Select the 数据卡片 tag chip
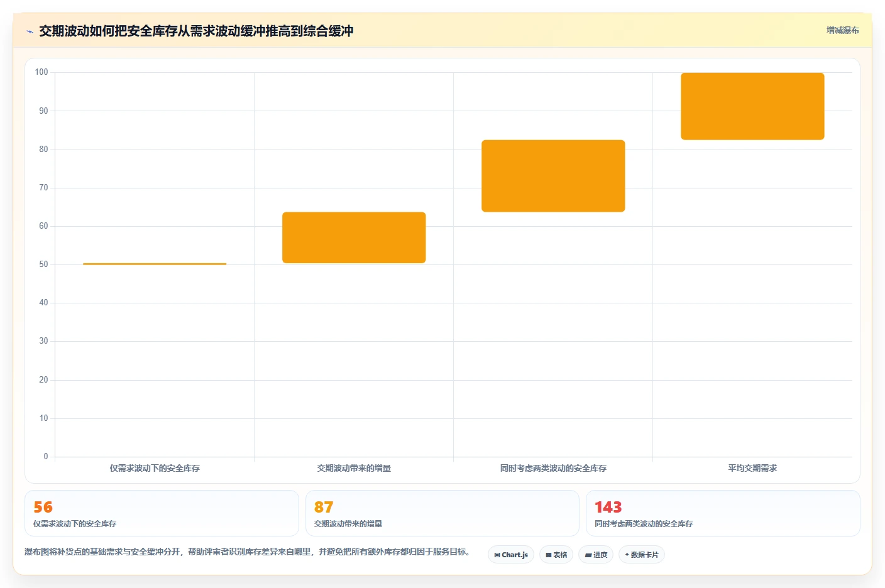This screenshot has width=885, height=588. (642, 555)
